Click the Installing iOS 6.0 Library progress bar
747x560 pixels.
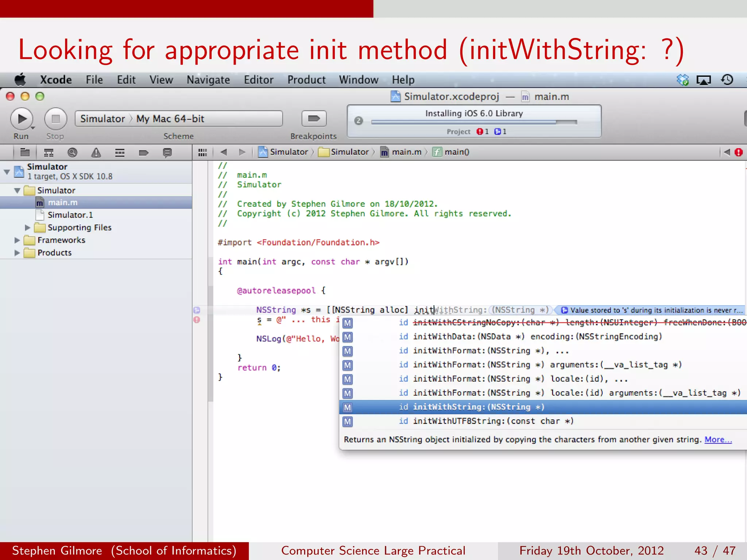pos(474,122)
